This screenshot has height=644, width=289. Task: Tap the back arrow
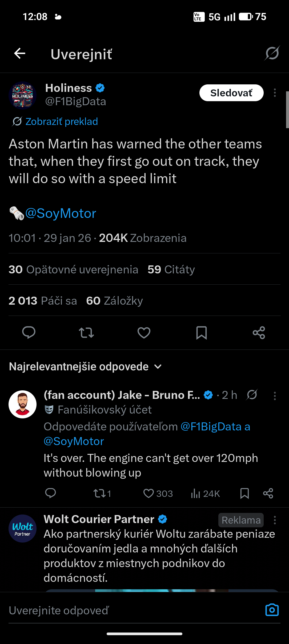coord(20,53)
